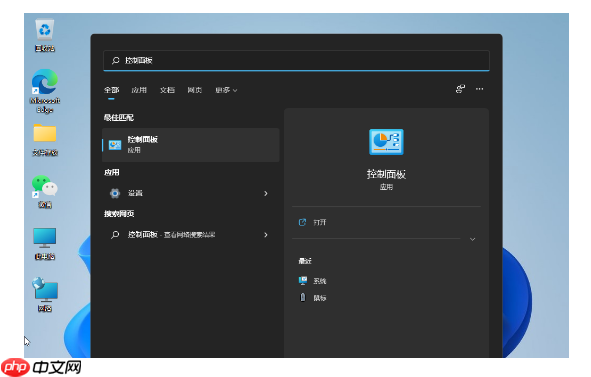Open the recent 系统 item
Viewport: 591px width, 377px height.
312,281
